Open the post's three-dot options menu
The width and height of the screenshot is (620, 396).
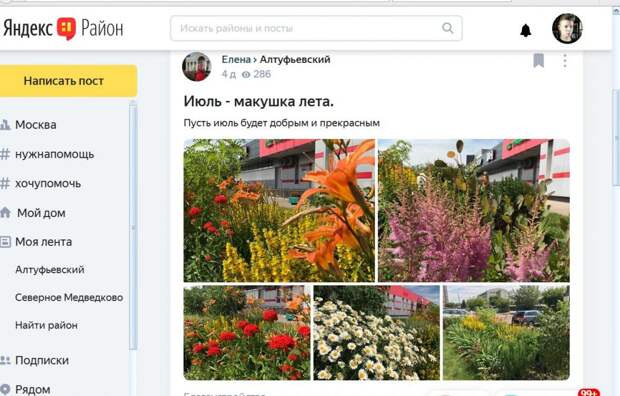click(x=565, y=61)
